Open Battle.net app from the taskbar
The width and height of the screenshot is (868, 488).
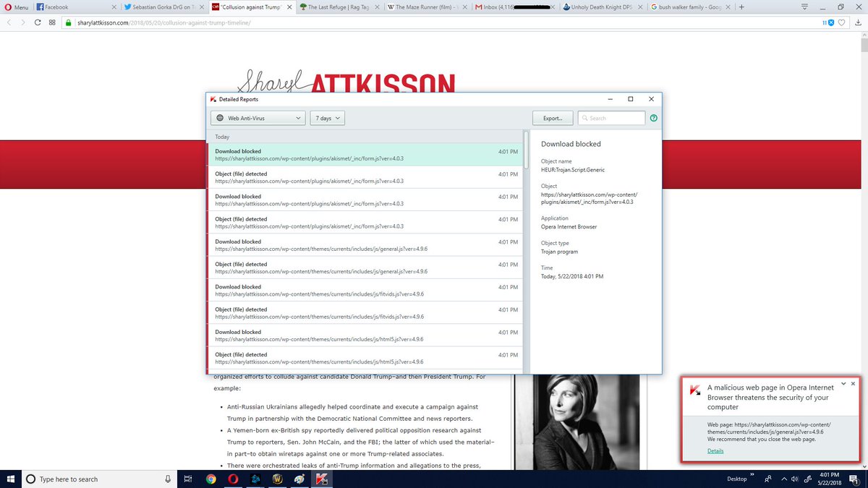(x=255, y=479)
